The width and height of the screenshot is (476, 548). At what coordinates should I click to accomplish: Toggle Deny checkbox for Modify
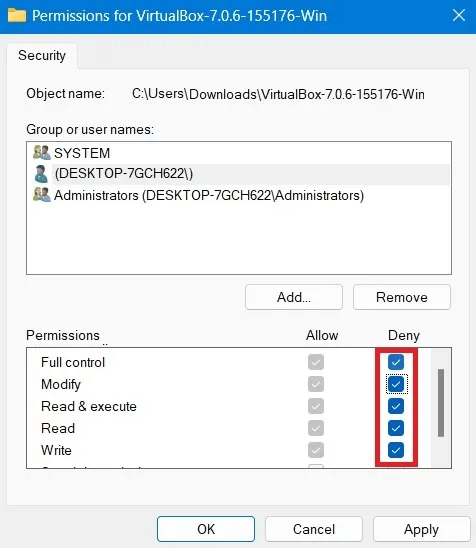[x=396, y=384]
